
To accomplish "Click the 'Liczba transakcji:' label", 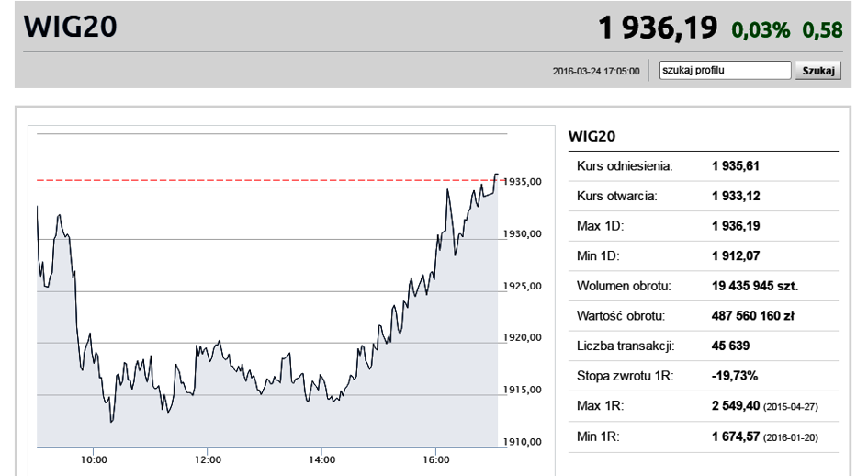I will coord(626,346).
